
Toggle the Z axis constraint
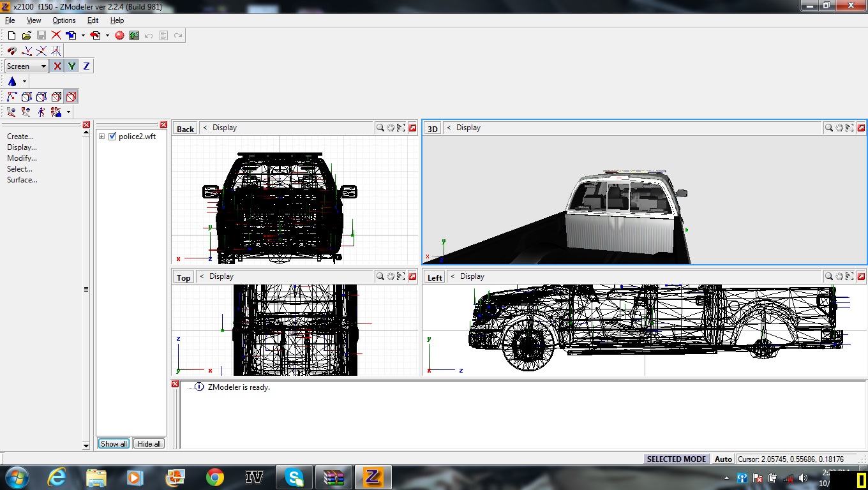(86, 66)
